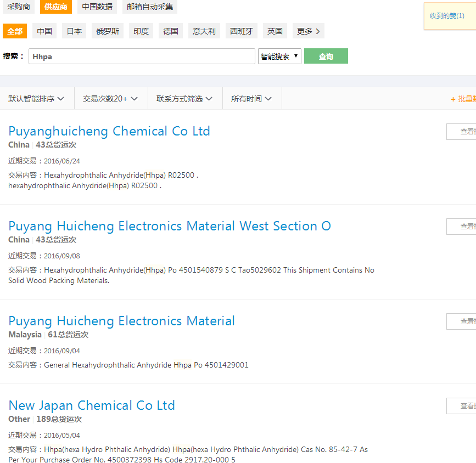The width and height of the screenshot is (476, 463).
Task: Click 查看 button for Malaysia Puyang Huicheng
Action: (461, 321)
